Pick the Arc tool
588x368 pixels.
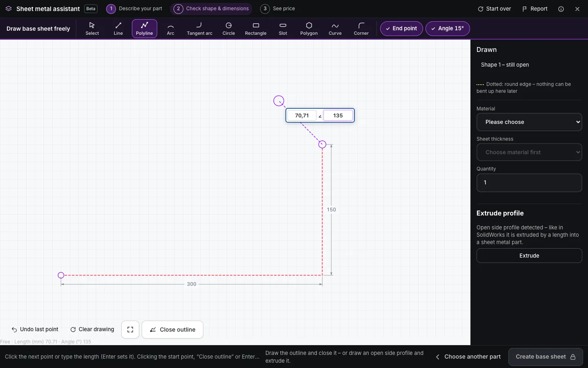point(171,29)
